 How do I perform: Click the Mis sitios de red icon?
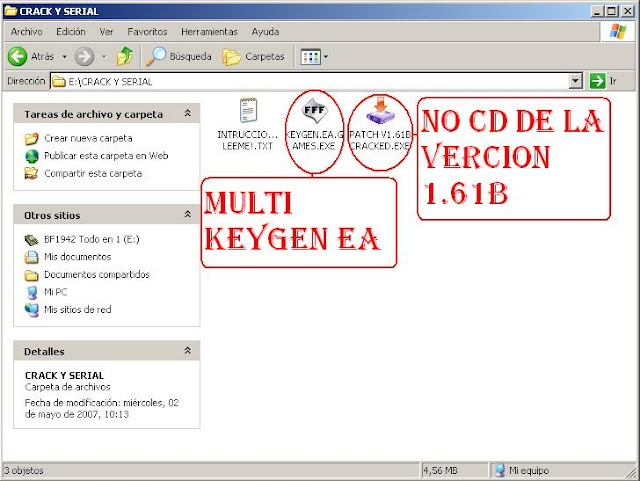[31, 310]
